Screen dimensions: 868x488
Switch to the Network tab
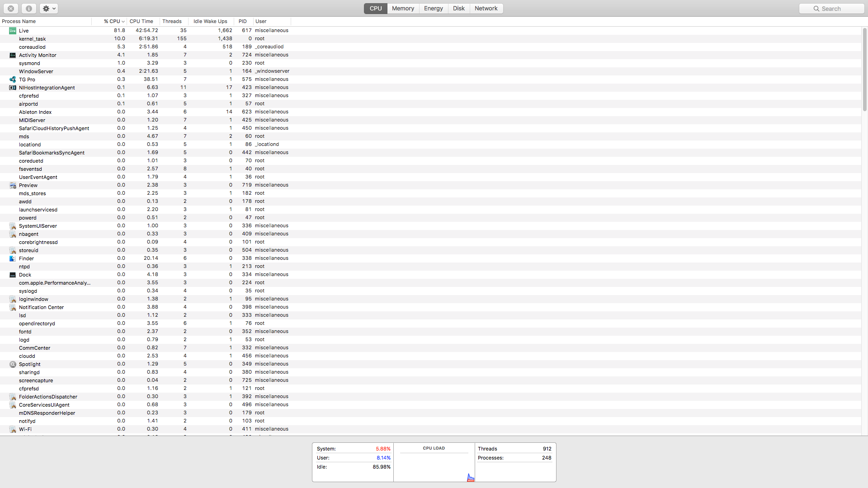pyautogui.click(x=486, y=9)
